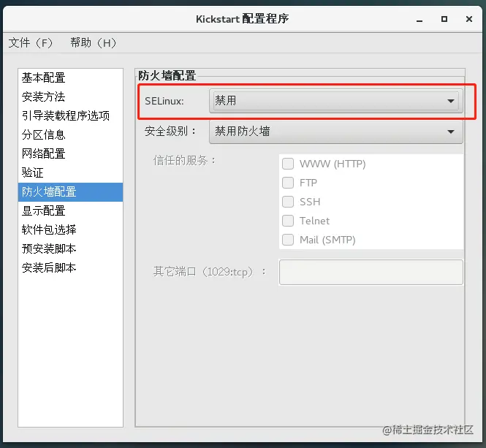The image size is (486, 448).
Task: Close the Kickstart 配置程序 window
Action: (x=469, y=19)
